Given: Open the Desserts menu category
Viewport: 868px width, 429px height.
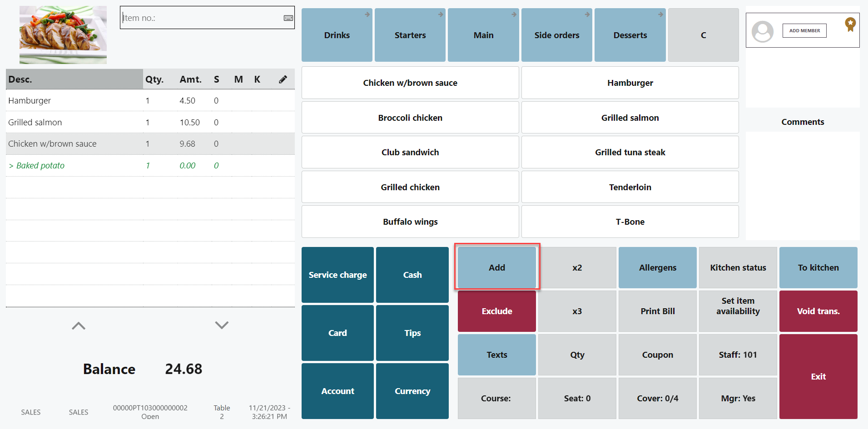Looking at the screenshot, I should point(630,35).
